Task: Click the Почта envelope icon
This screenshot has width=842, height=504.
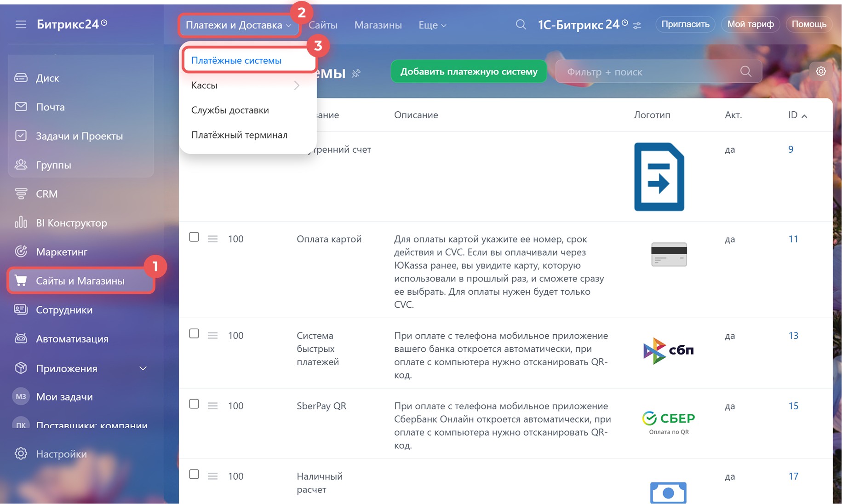Action: 21,107
